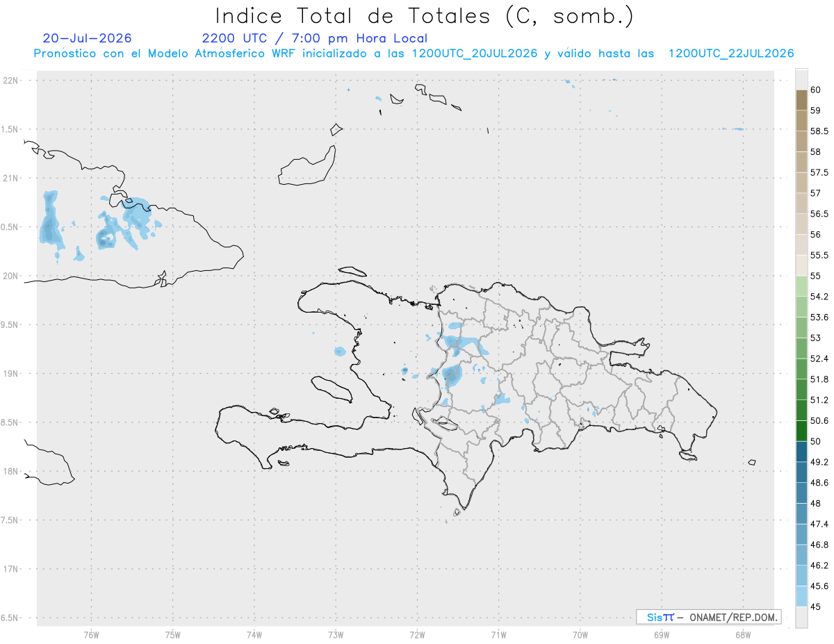Click the colorbar label "49.2"
Image resolution: width=834 pixels, height=644 pixels.
[x=819, y=462]
